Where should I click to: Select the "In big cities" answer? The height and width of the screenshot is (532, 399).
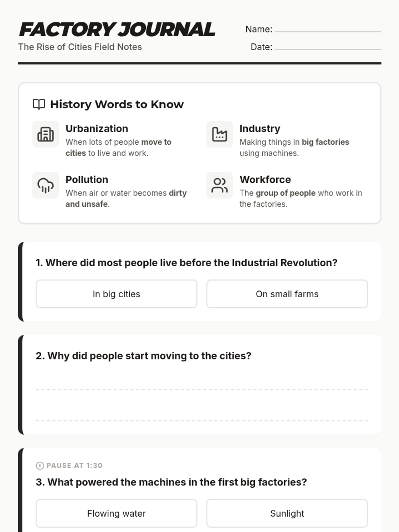116,294
